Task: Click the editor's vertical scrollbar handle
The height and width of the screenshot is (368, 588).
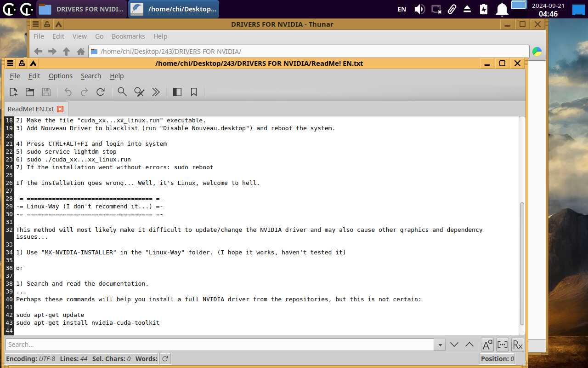Action: [522, 264]
